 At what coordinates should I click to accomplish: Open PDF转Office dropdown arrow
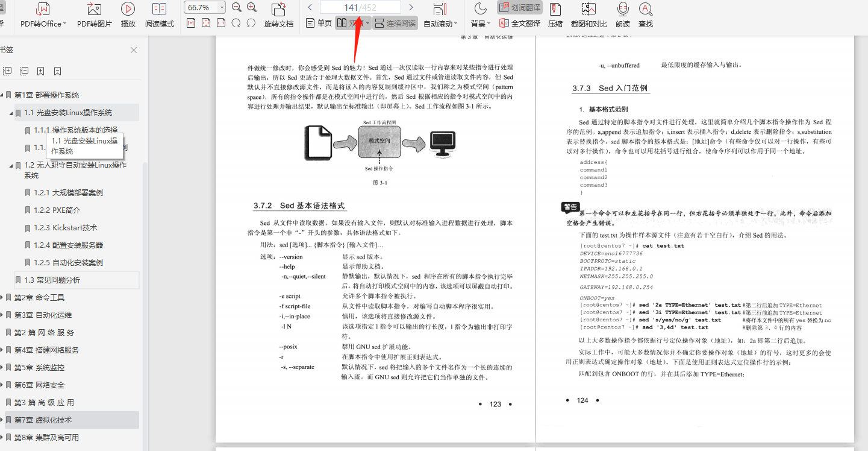pos(64,24)
